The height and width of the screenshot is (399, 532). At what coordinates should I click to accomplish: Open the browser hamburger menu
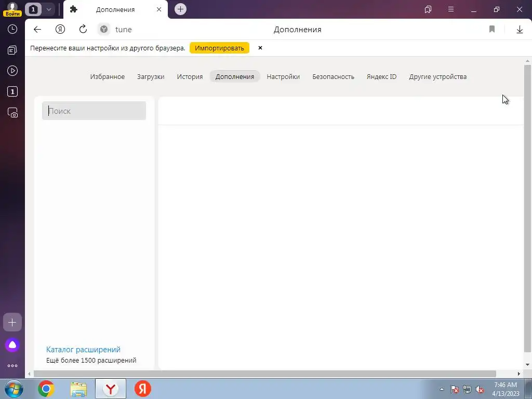click(x=451, y=9)
